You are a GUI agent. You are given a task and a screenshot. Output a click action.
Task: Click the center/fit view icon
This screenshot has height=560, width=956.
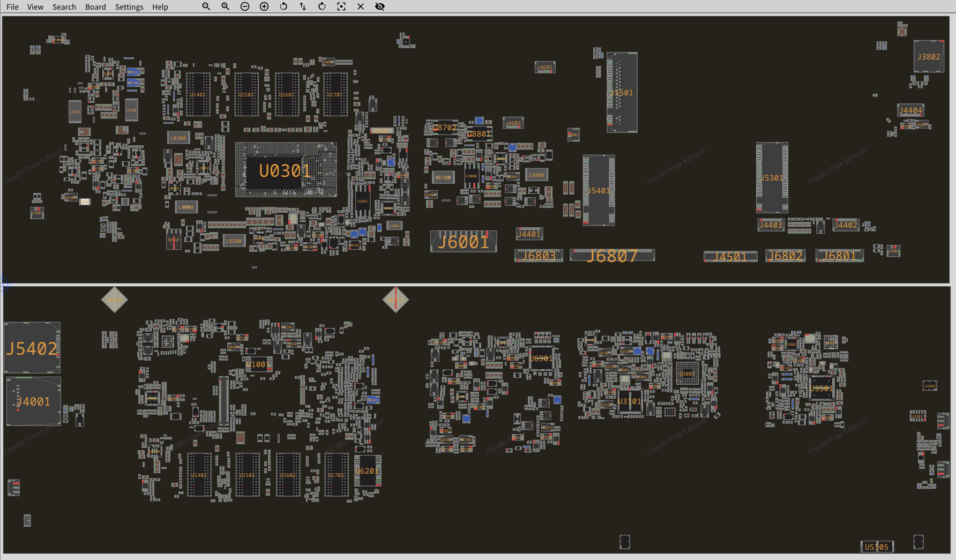tap(341, 6)
